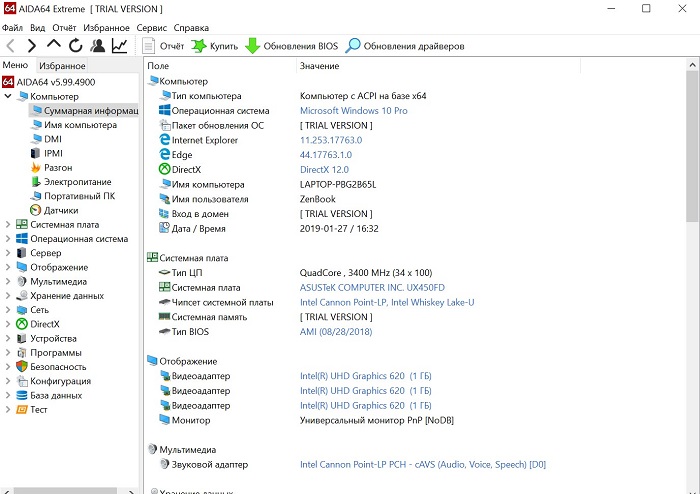The width and height of the screenshot is (700, 494).
Task: Click the База данных database icon
Action: click(x=21, y=395)
